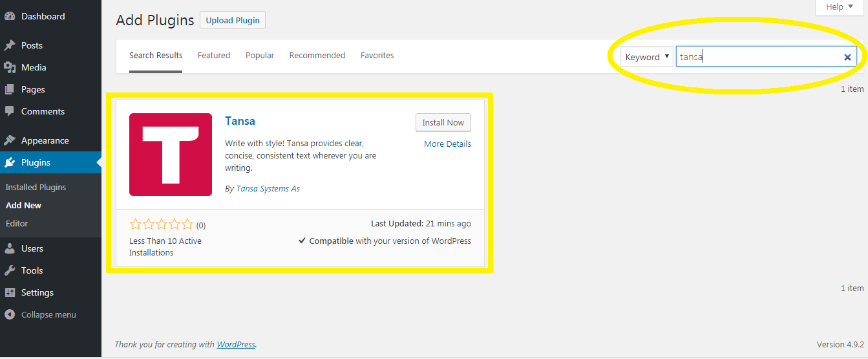Switch to the Featured tab
The height and width of the screenshot is (359, 868).
[x=214, y=56]
